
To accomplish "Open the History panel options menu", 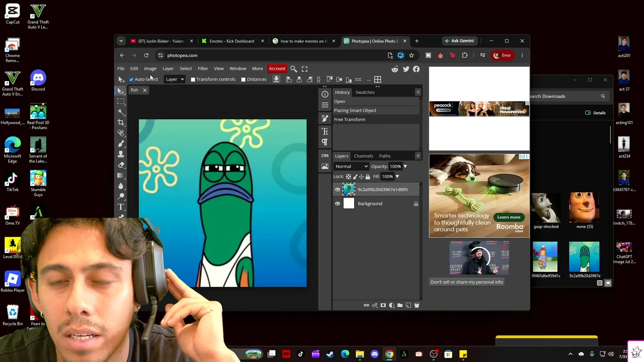I will click(x=418, y=93).
